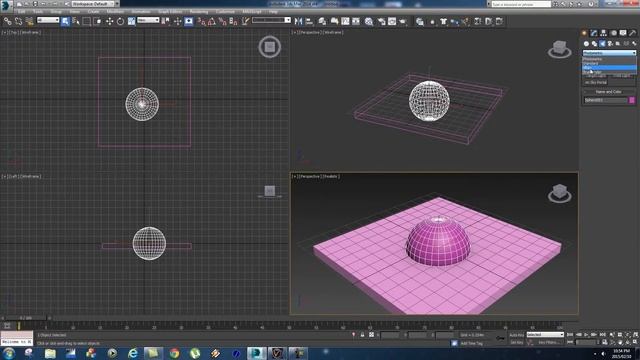Click the Align tool icon

pos(309,21)
